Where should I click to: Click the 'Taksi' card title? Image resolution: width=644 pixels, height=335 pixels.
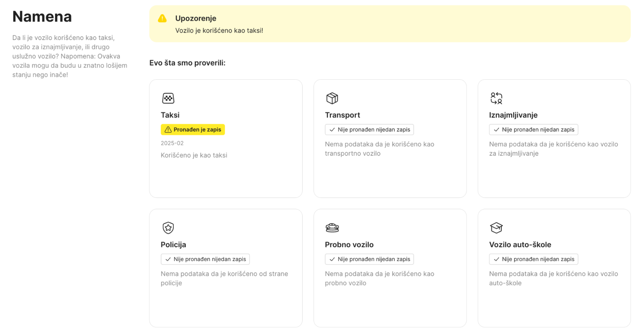170,115
